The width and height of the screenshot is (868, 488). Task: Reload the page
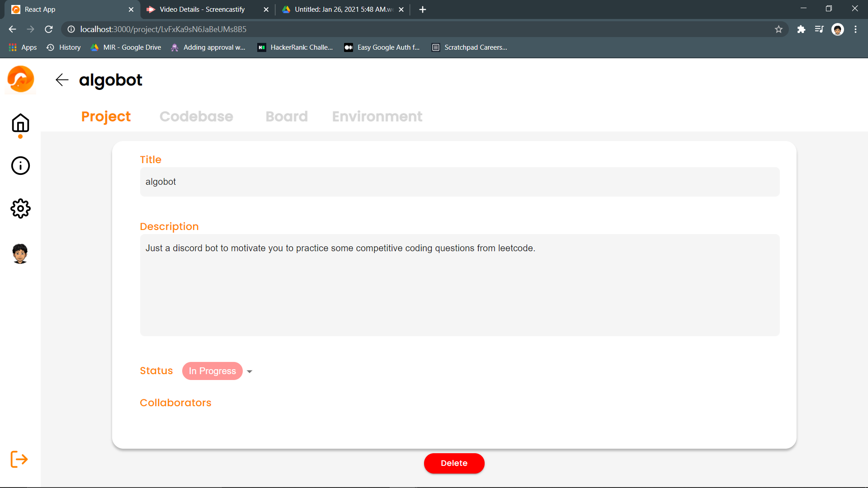49,29
